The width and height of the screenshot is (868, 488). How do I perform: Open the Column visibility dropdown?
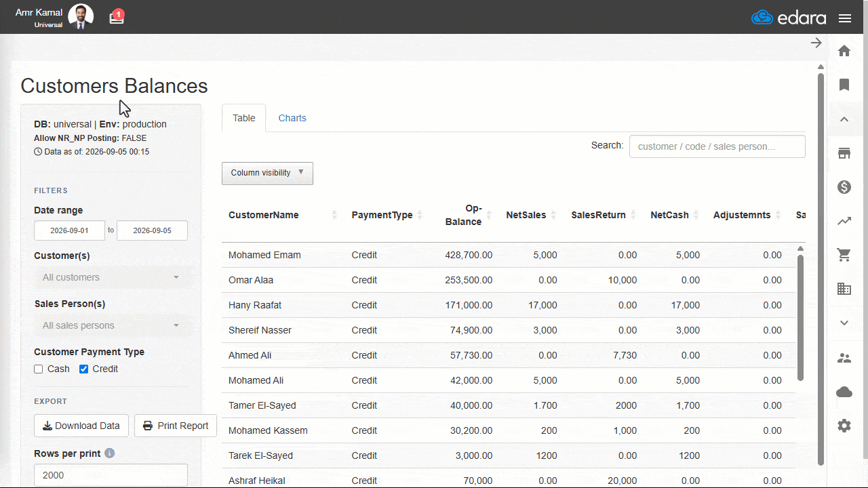267,173
